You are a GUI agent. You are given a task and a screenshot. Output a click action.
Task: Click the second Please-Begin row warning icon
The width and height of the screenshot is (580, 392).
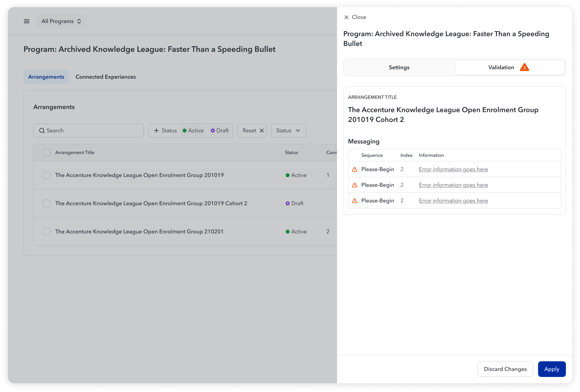coord(355,185)
